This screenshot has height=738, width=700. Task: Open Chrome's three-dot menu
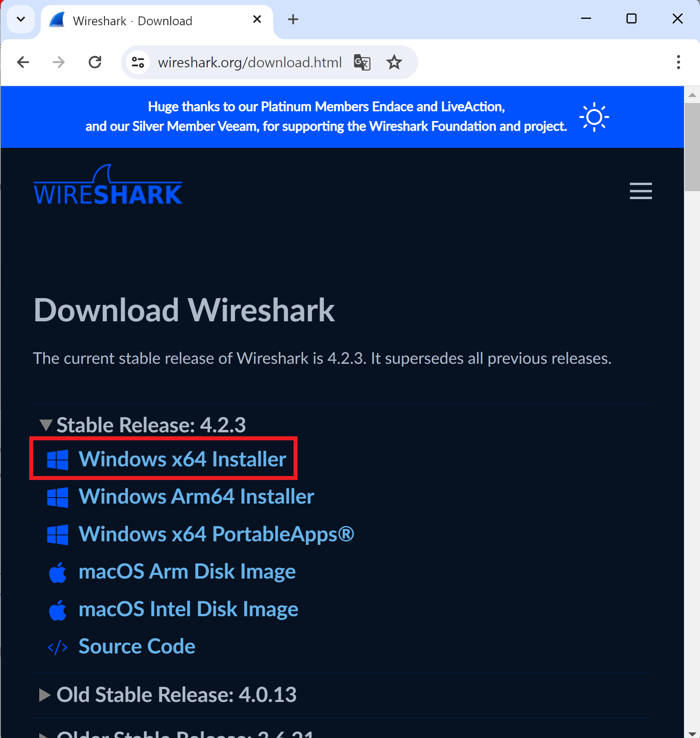(x=678, y=62)
